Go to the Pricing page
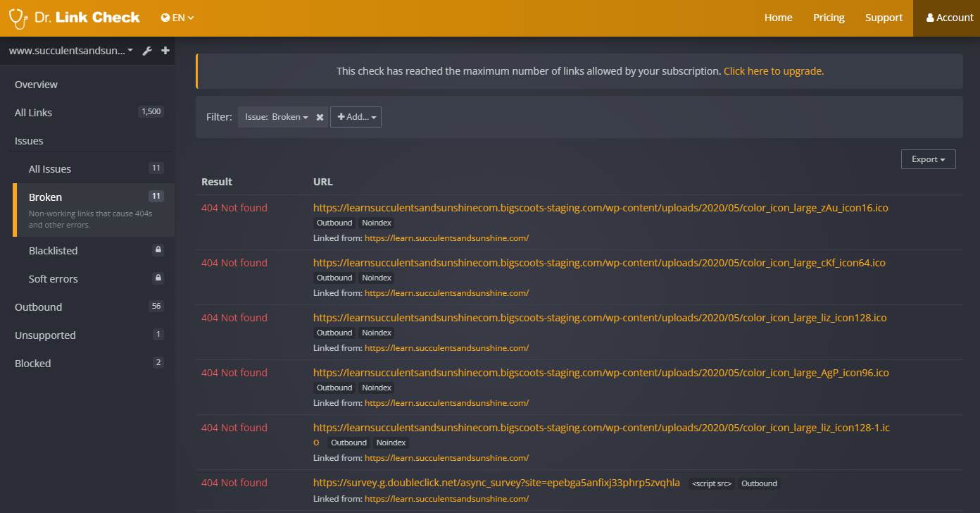The width and height of the screenshot is (980, 513). click(829, 18)
